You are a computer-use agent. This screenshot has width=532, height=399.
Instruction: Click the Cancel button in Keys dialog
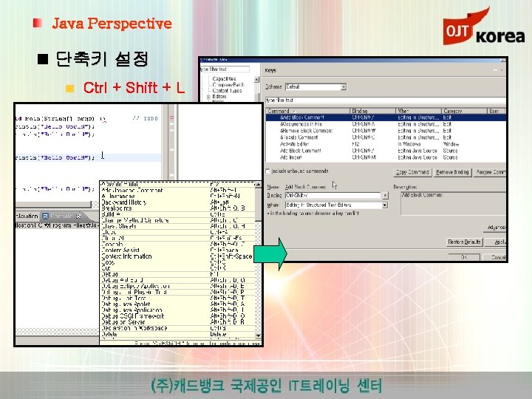click(x=494, y=257)
